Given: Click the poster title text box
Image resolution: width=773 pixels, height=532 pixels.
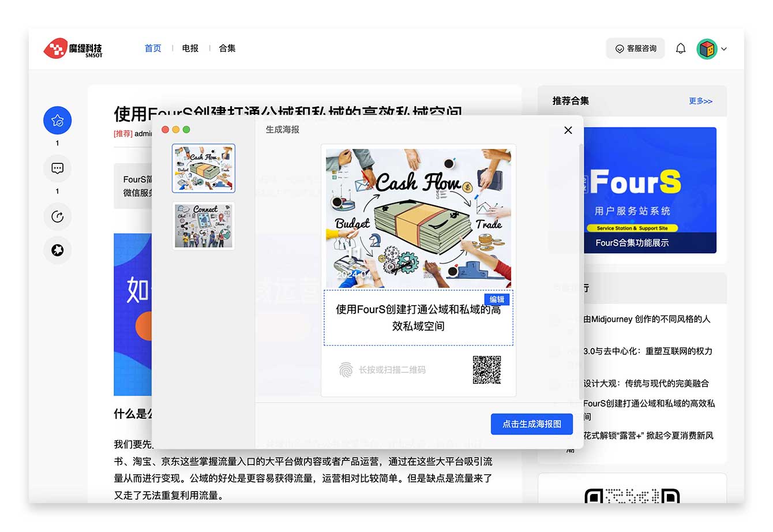Looking at the screenshot, I should [x=418, y=318].
